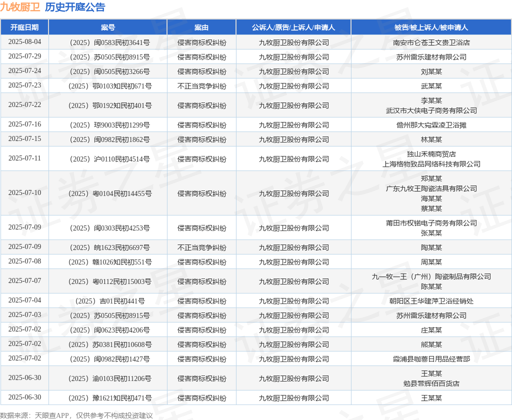Click the date 2025-07-24

[x=24, y=71]
